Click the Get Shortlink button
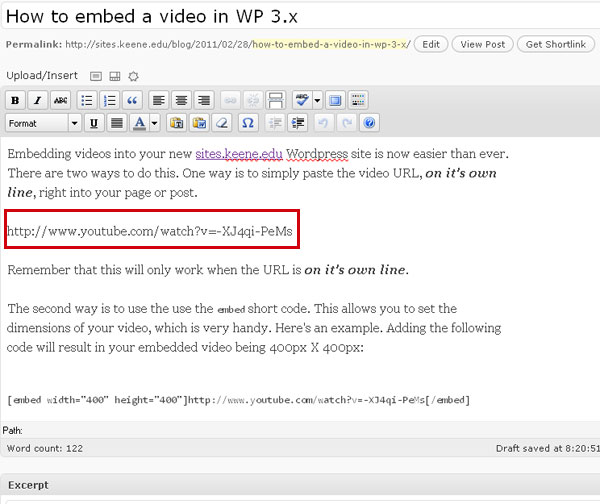 click(556, 44)
